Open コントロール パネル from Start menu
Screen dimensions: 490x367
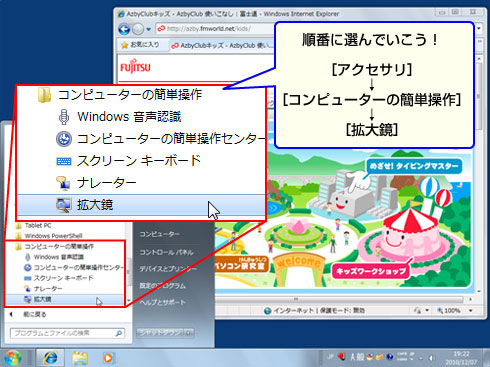click(x=166, y=252)
